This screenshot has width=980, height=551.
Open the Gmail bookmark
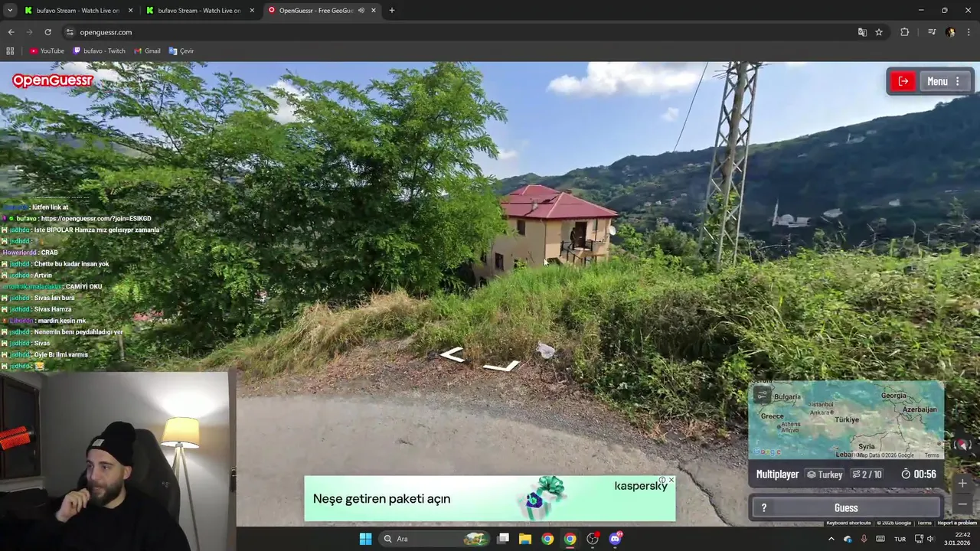click(147, 51)
